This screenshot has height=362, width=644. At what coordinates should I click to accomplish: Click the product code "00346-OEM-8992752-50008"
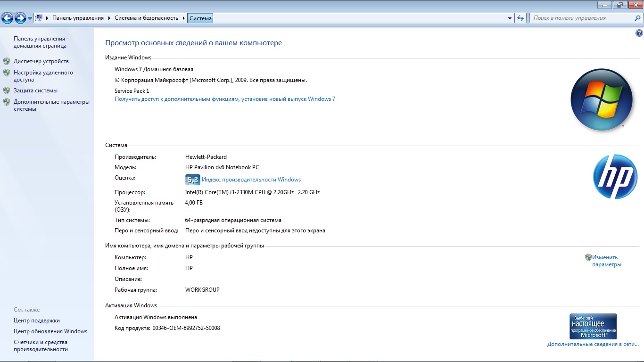pyautogui.click(x=186, y=328)
